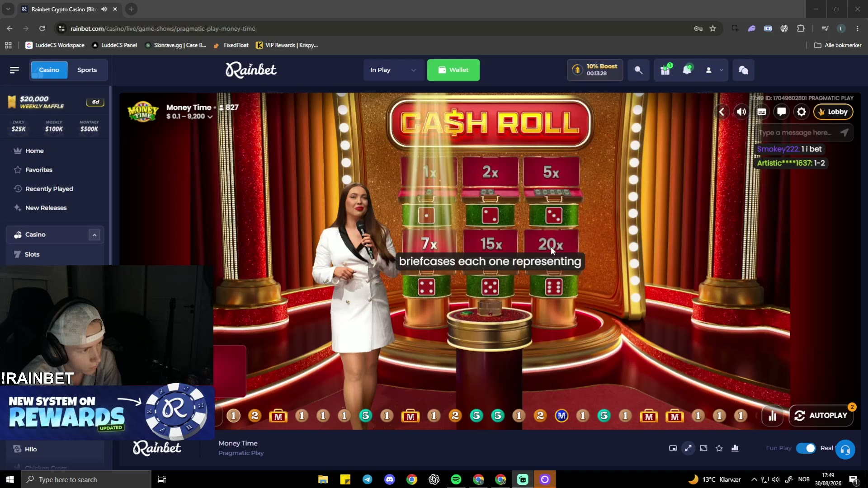Open the $20,000 Weekly Raffle banner
The image size is (868, 488).
pyautogui.click(x=55, y=102)
